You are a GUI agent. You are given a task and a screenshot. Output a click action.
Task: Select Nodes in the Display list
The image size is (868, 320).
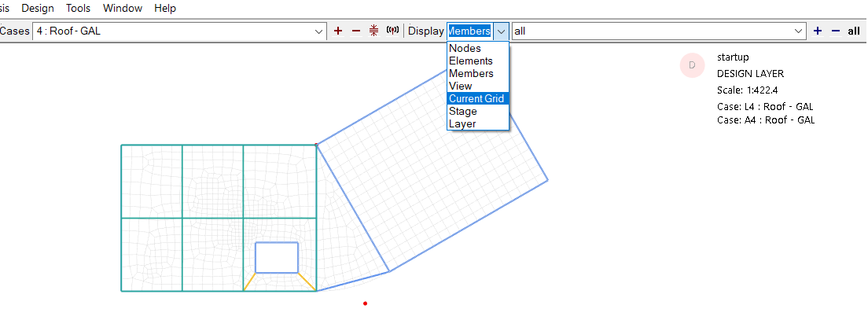[x=465, y=49]
